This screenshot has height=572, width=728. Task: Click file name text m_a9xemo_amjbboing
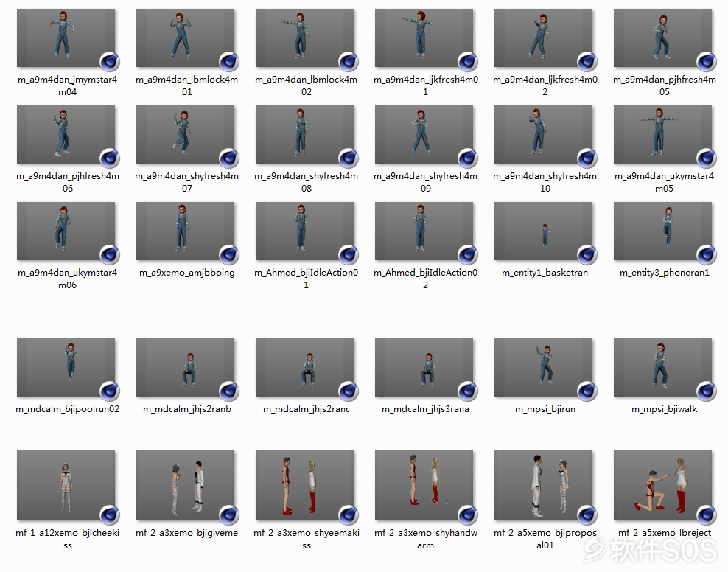[x=187, y=273]
